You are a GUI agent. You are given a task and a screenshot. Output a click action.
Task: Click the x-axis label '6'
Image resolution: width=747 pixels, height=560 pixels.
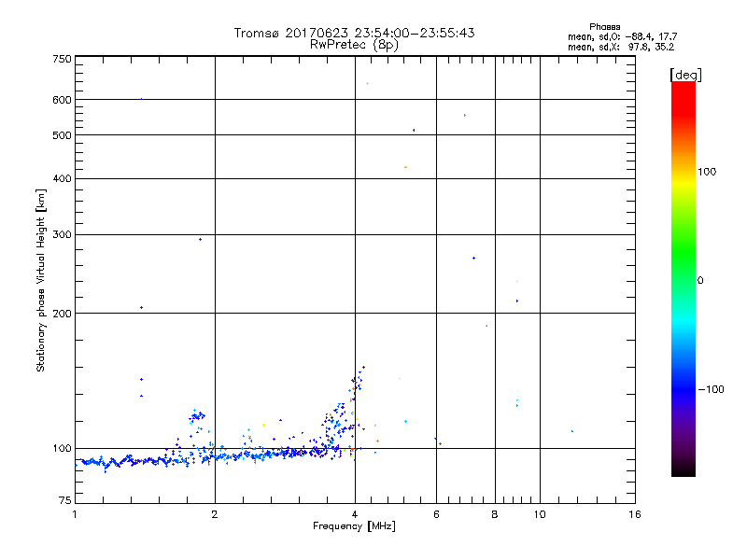point(436,514)
